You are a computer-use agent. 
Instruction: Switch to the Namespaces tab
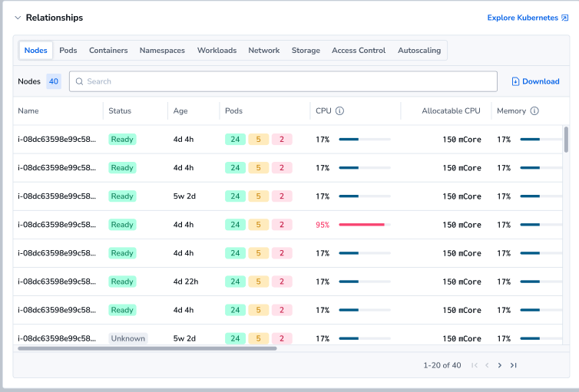click(x=162, y=50)
